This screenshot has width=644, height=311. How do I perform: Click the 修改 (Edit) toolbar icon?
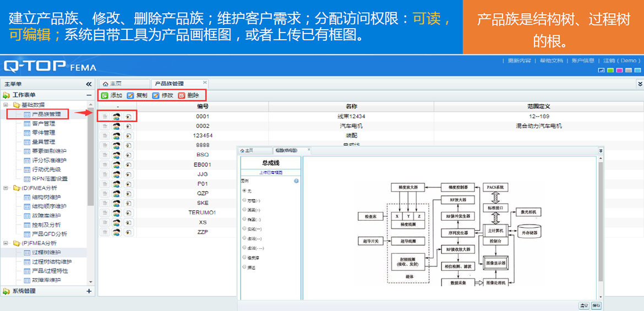[156, 95]
